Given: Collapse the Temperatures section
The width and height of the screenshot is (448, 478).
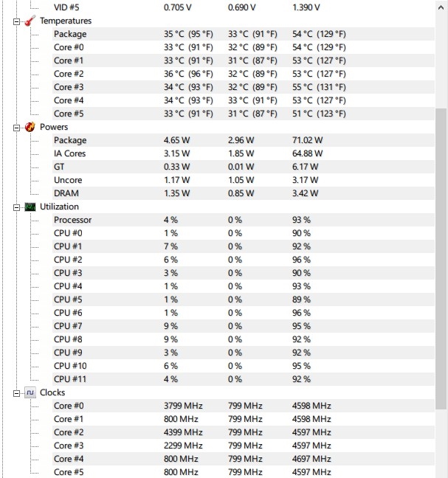Looking at the screenshot, I should tap(16, 21).
